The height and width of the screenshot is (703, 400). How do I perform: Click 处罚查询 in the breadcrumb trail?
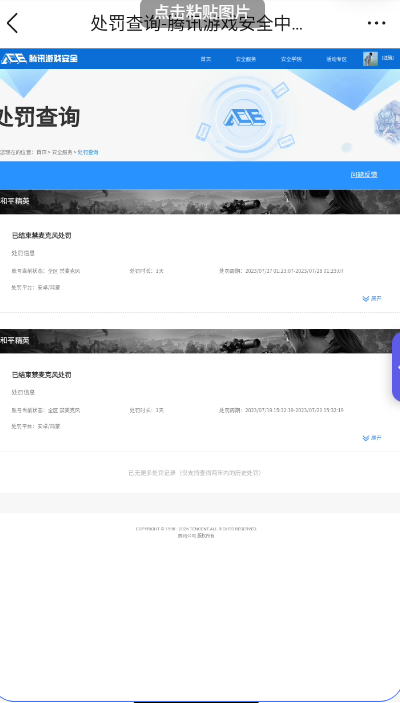click(x=88, y=152)
